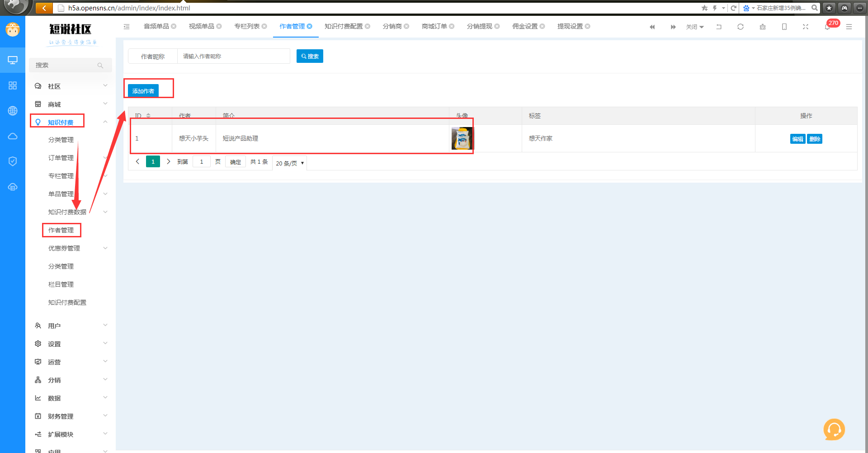Viewport: 868px width, 453px height.
Task: Switch to the 商城订单 tab
Action: [x=434, y=26]
